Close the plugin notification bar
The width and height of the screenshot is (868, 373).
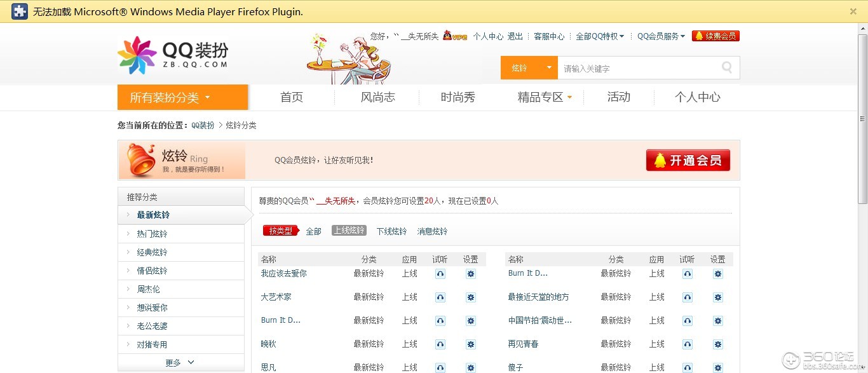point(853,11)
